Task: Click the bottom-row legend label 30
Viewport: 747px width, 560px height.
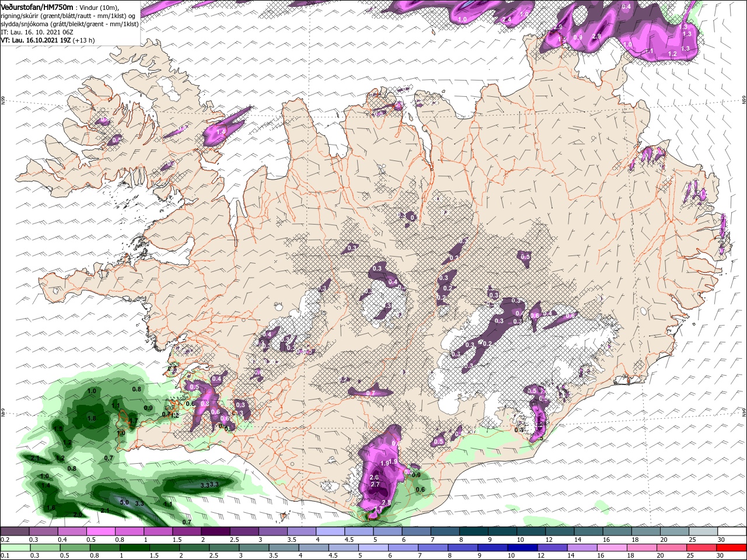Action: click(719, 555)
